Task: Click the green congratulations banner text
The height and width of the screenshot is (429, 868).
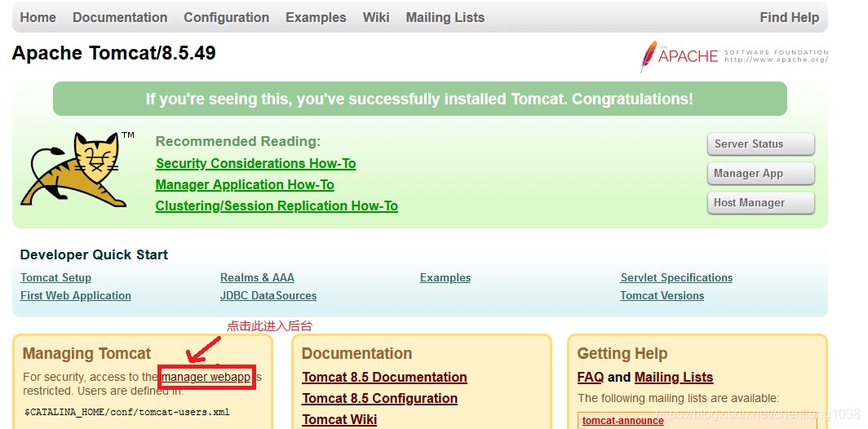Action: point(419,100)
